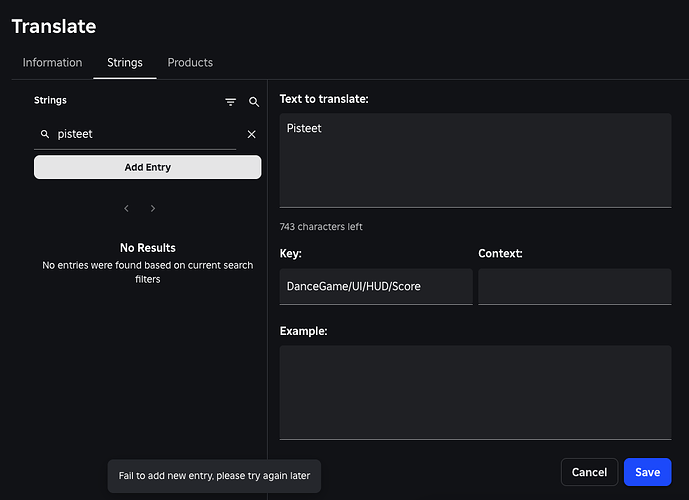
Task: Clear the 'pisteet' search with X icon
Action: point(252,134)
